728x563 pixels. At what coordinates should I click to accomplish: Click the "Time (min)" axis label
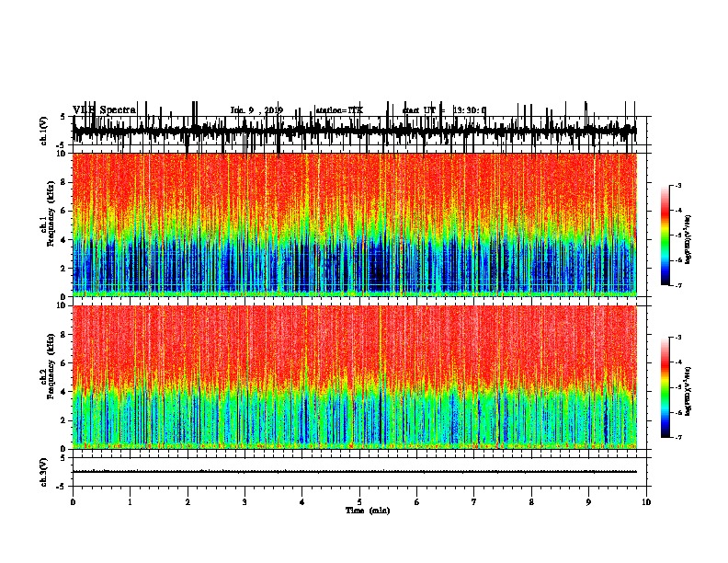click(368, 511)
